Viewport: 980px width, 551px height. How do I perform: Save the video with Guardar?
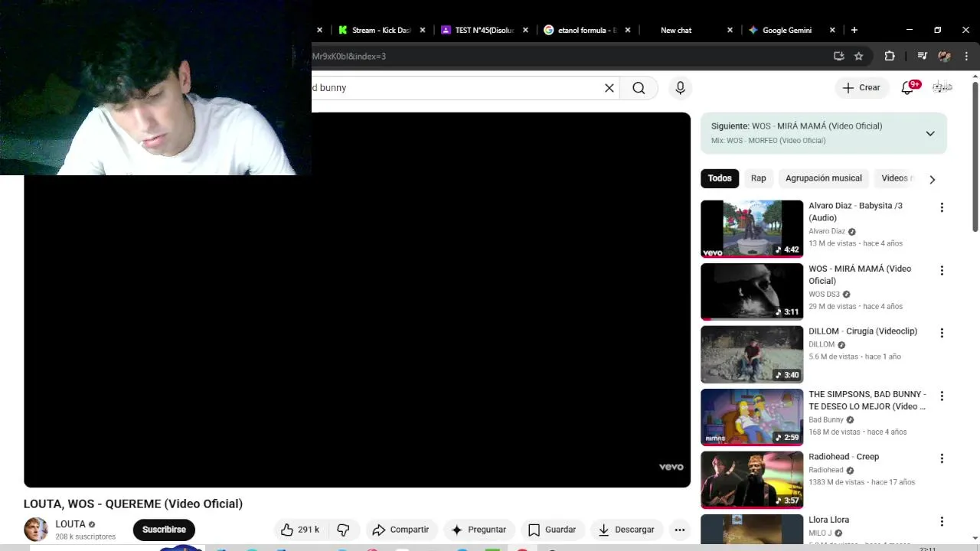(x=552, y=530)
